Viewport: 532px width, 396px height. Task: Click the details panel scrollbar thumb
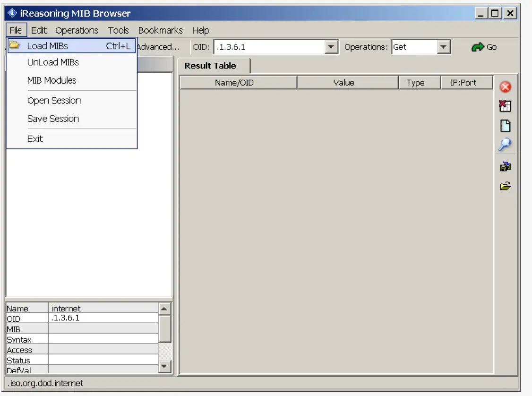point(164,329)
